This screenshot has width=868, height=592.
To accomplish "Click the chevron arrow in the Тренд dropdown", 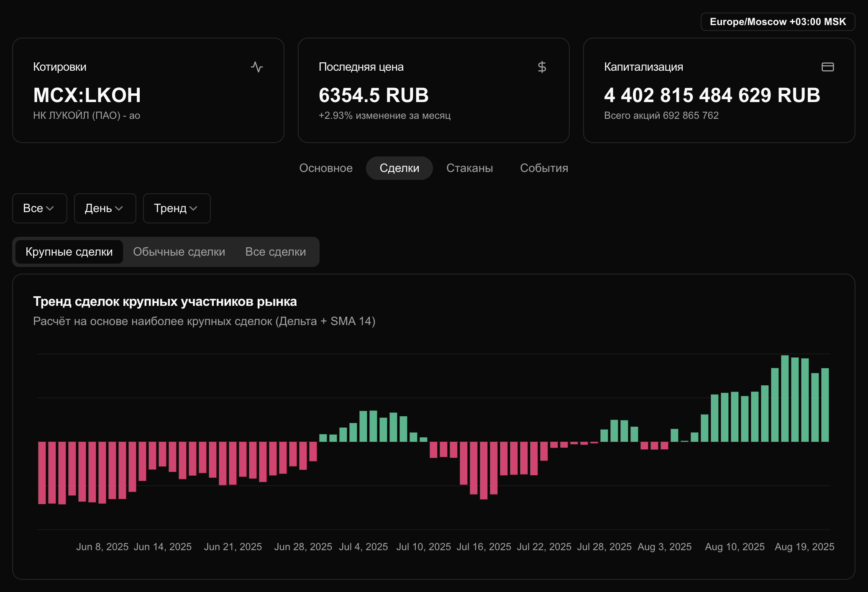I will pos(193,208).
